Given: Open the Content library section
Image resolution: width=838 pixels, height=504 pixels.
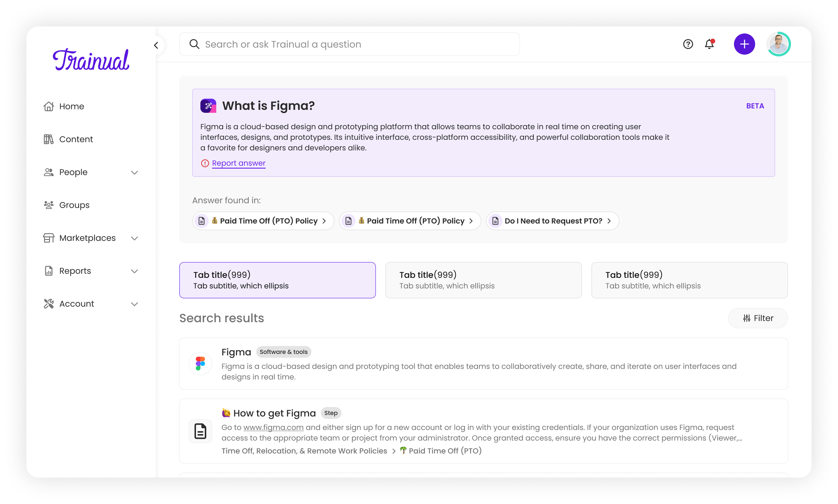Looking at the screenshot, I should click(76, 139).
